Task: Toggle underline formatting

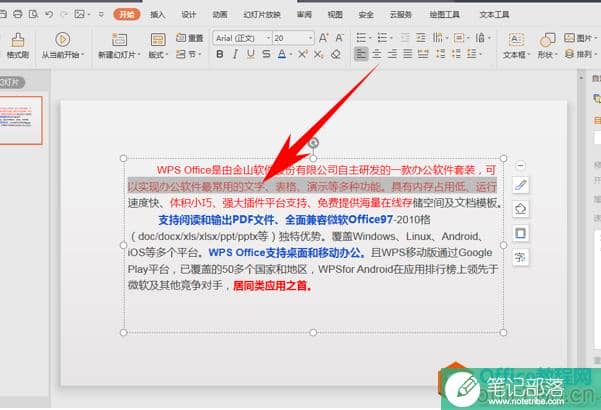Action: pyautogui.click(x=251, y=54)
